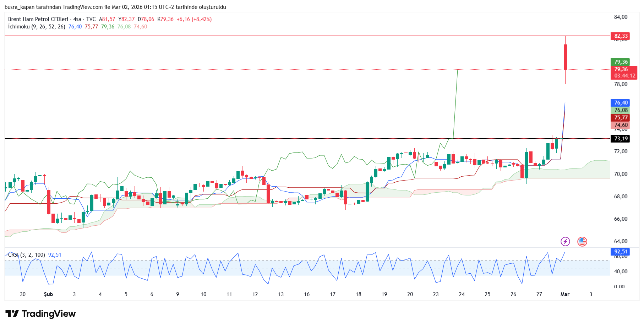Open the CRSI (3, 2, 100) indicator legend

[27, 255]
